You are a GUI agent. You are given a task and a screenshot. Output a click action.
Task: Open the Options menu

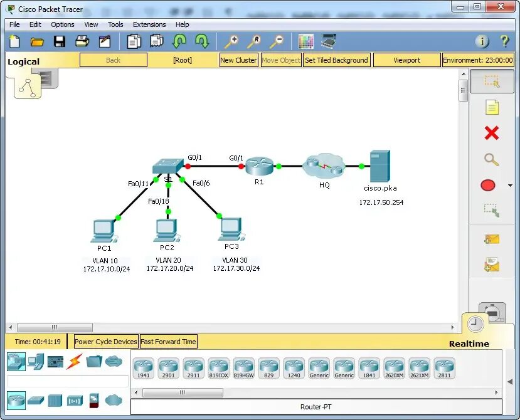pyautogui.click(x=62, y=24)
